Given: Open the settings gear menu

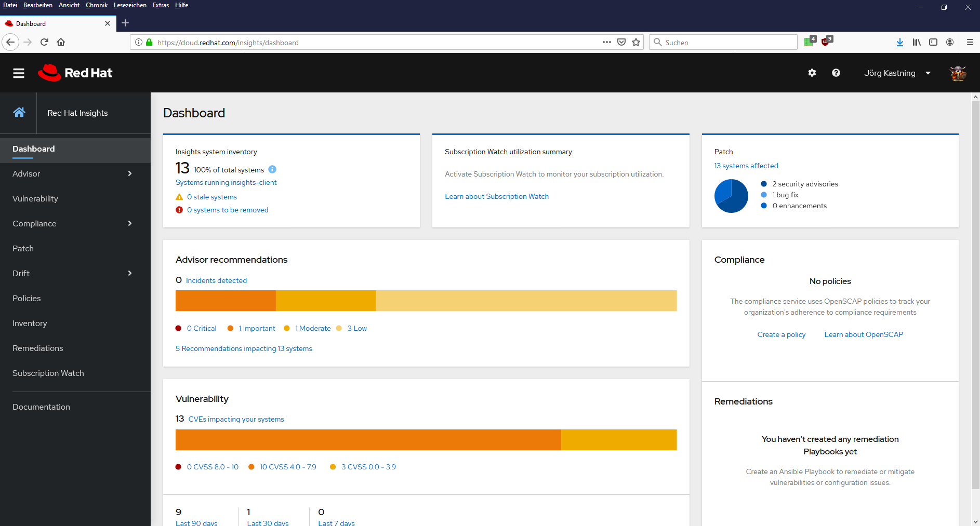Looking at the screenshot, I should point(812,73).
